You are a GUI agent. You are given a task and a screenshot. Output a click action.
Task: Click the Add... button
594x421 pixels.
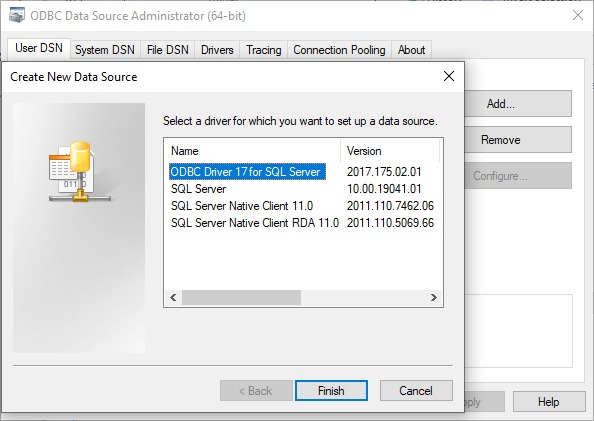click(x=518, y=103)
